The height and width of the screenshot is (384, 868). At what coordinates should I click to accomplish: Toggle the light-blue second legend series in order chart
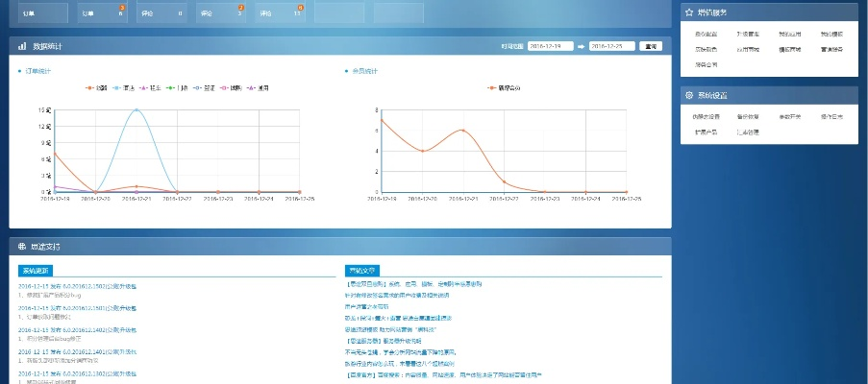tap(122, 87)
